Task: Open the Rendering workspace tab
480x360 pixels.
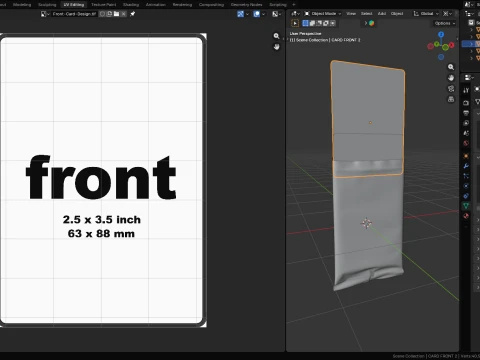Action: pyautogui.click(x=182, y=5)
